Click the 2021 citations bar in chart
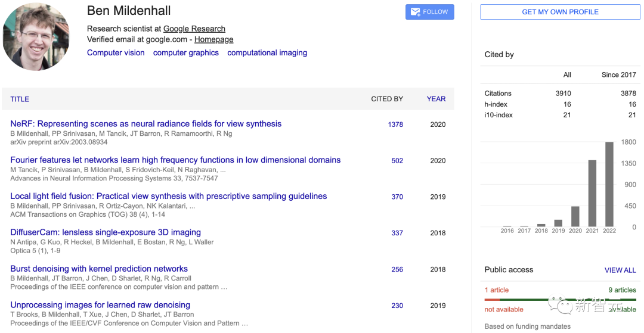The image size is (644, 333). [x=592, y=194]
